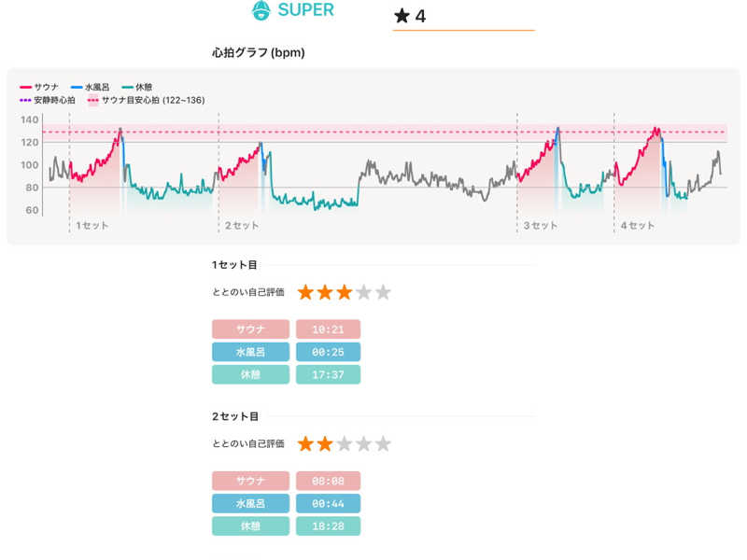The height and width of the screenshot is (560, 747).
Task: Toggle 安静時心拍 legend entry
Action: pyautogui.click(x=48, y=100)
